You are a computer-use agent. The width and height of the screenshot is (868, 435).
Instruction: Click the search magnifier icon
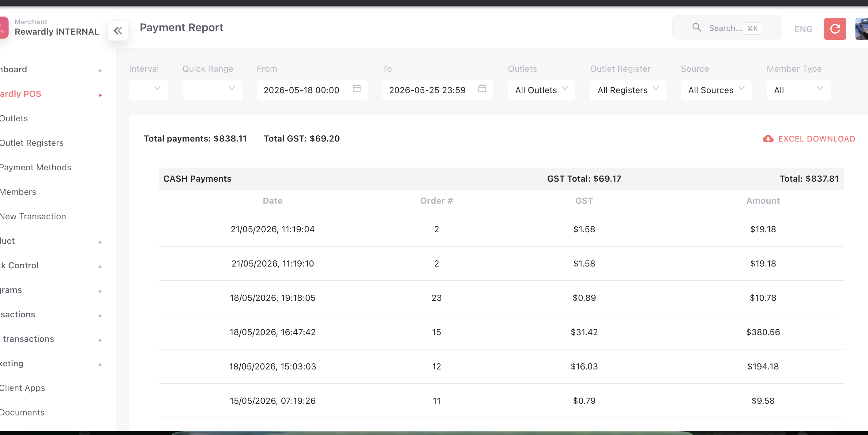coord(697,28)
